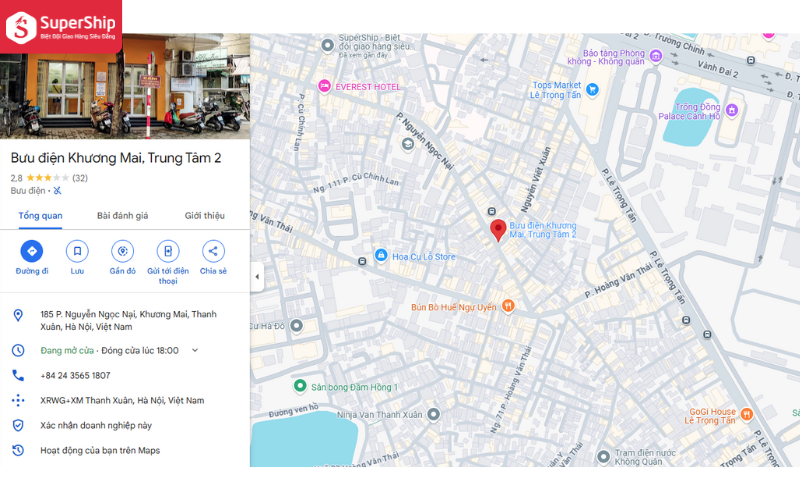Open the post office storefront photo

point(125,86)
